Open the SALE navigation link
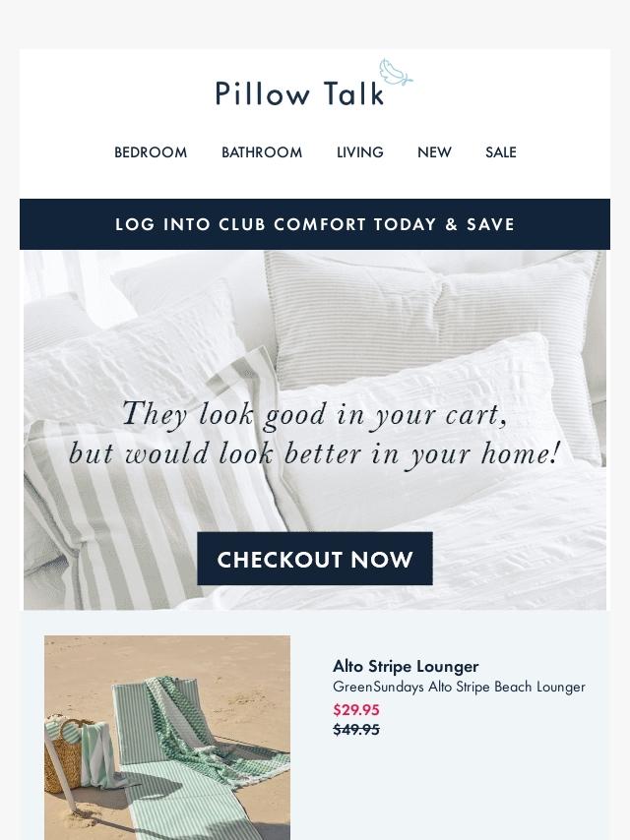This screenshot has width=630, height=840. tap(501, 152)
